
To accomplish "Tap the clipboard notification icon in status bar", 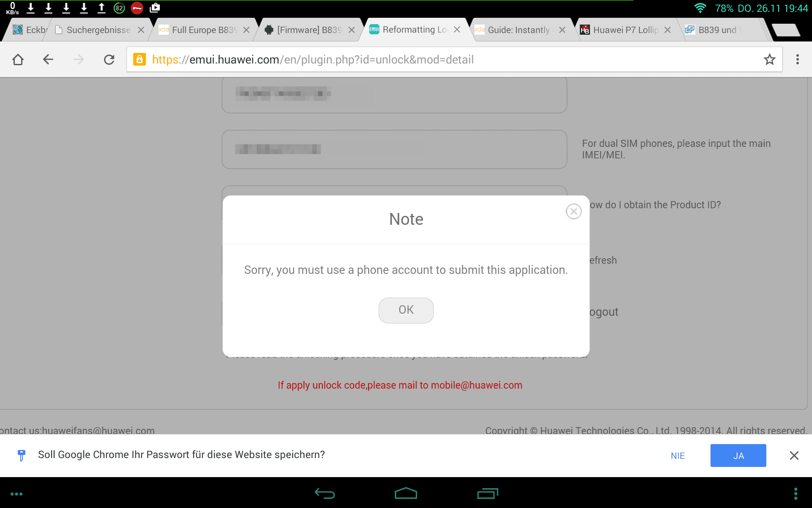I will (155, 8).
